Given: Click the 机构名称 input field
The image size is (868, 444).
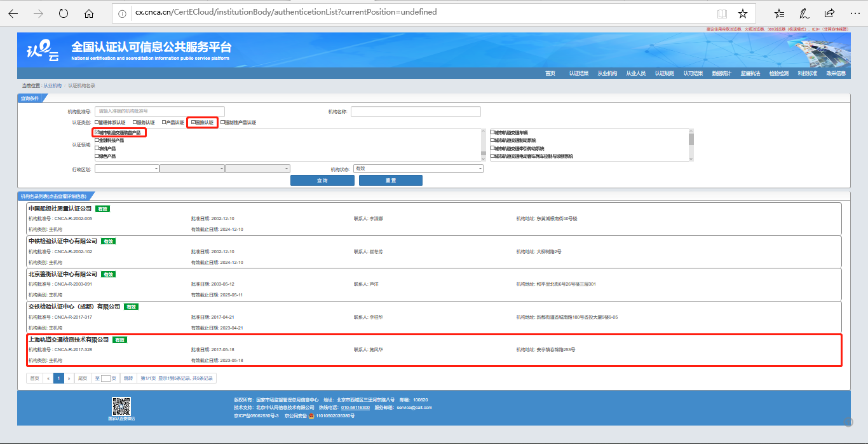Looking at the screenshot, I should [x=416, y=111].
